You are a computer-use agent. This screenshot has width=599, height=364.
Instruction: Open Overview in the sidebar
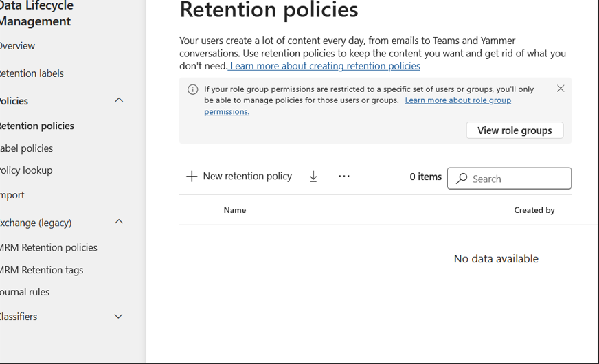(17, 46)
